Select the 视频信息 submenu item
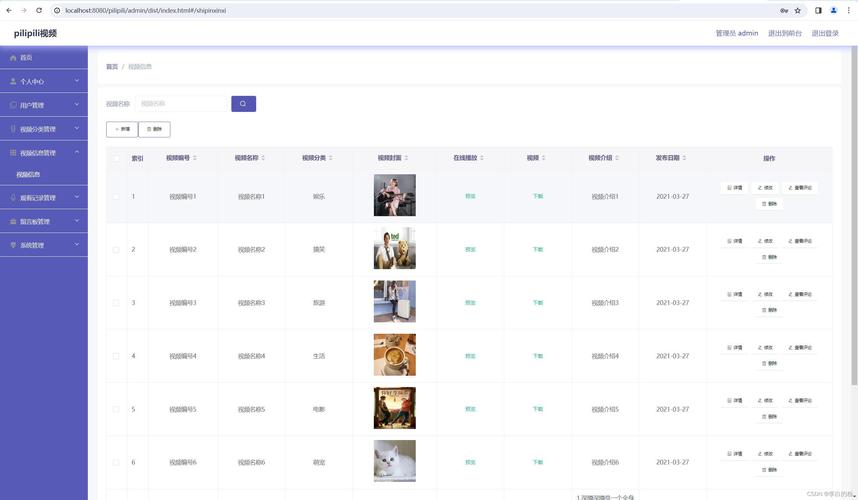Screen dimensions: 858x500 [28, 174]
